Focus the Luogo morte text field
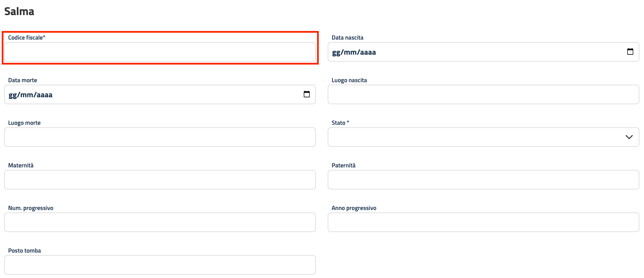Image resolution: width=644 pixels, height=278 pixels. click(160, 137)
